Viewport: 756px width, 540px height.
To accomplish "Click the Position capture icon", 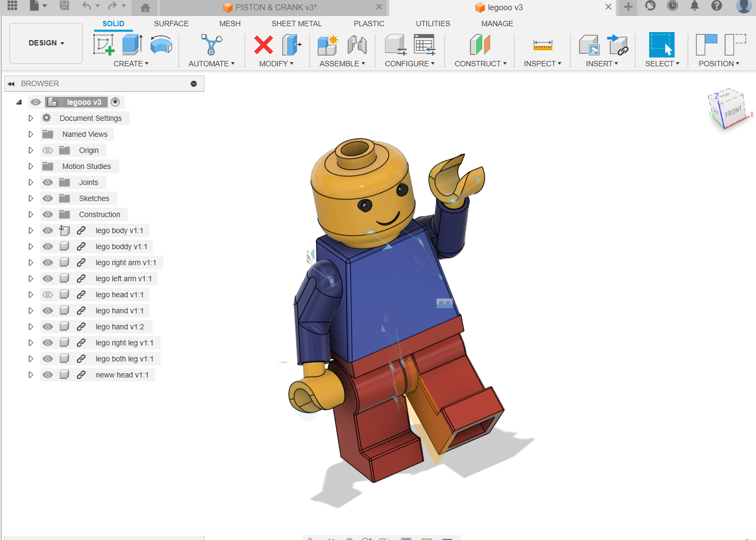I will point(706,44).
